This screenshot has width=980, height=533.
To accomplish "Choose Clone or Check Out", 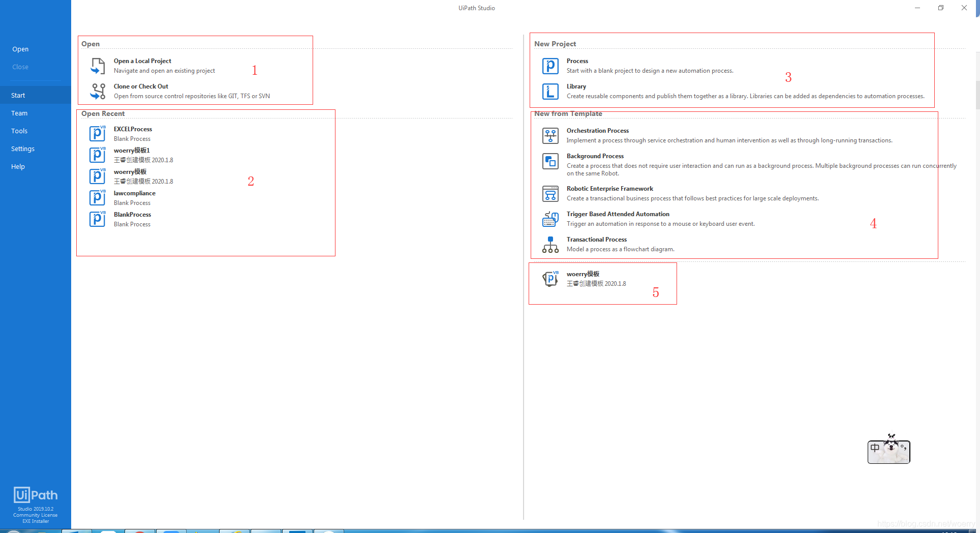I will click(x=141, y=86).
